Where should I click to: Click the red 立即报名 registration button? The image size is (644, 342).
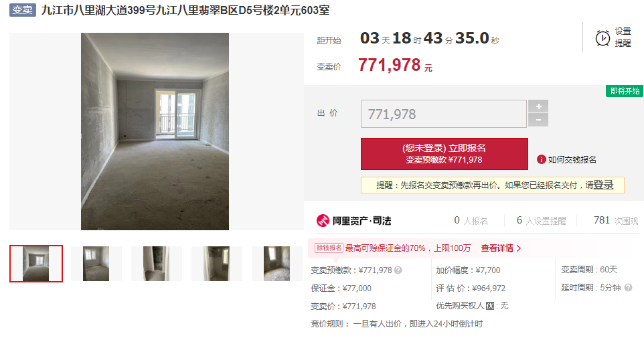[x=445, y=154]
